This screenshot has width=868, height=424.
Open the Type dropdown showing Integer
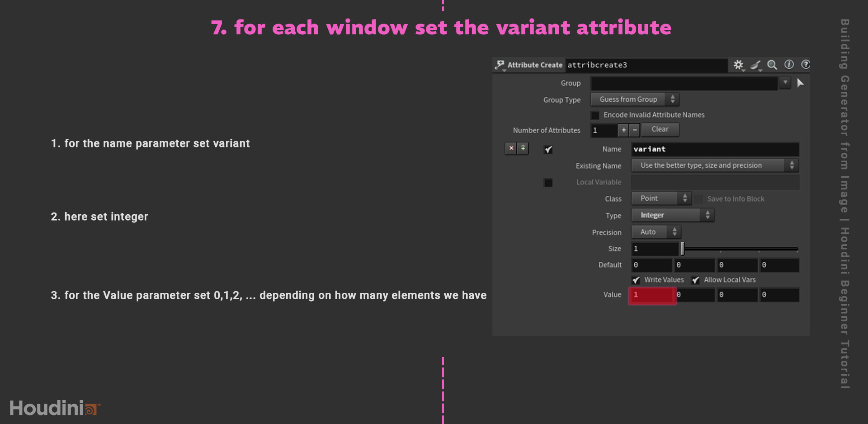click(672, 215)
